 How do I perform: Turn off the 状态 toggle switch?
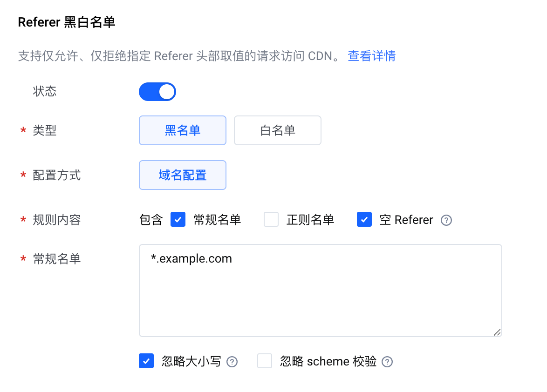[157, 92]
